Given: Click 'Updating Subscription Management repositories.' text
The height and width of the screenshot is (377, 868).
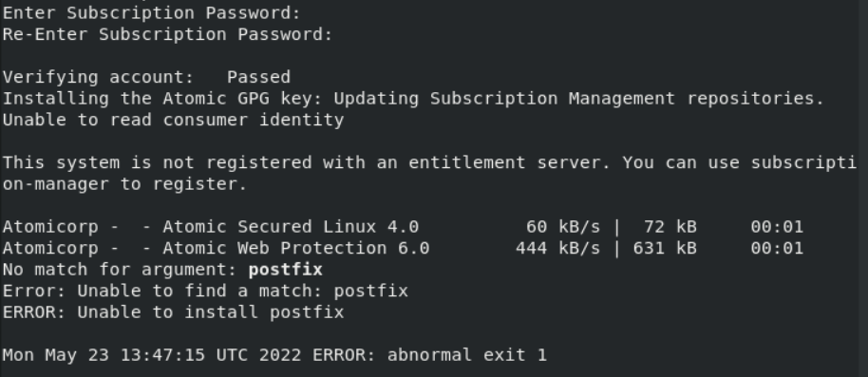Looking at the screenshot, I should tap(579, 99).
